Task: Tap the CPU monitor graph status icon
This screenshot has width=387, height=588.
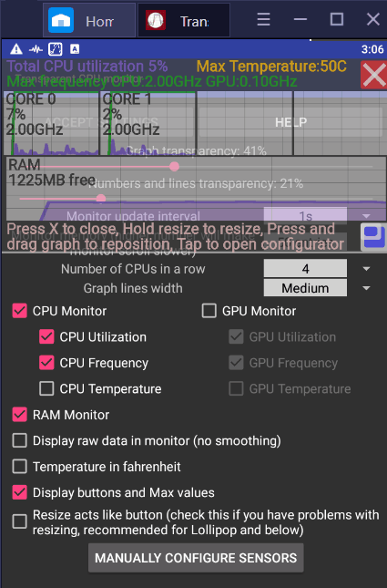Action: [55, 49]
